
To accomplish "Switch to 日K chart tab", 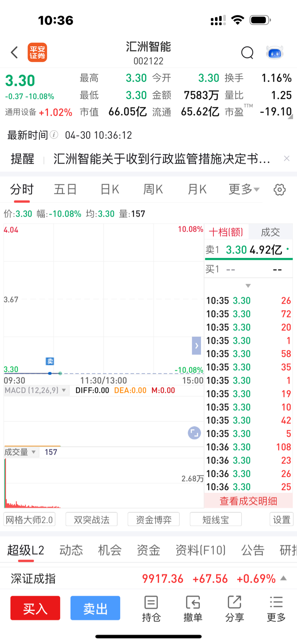I will (x=110, y=189).
